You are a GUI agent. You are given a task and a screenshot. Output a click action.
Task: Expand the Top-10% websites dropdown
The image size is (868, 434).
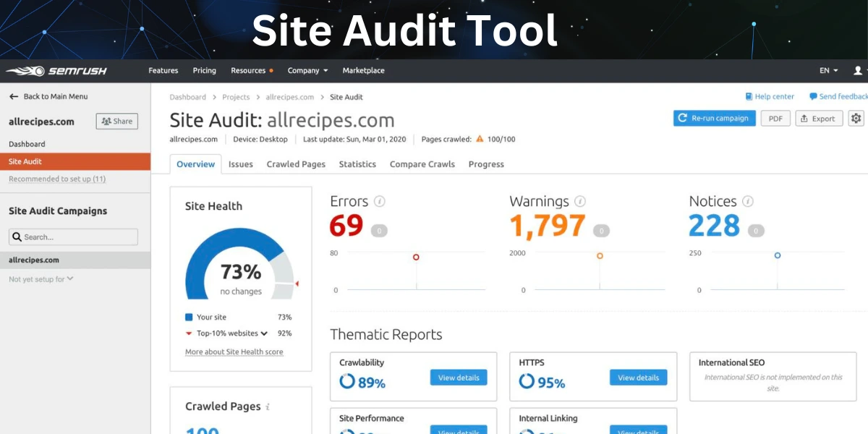(264, 333)
